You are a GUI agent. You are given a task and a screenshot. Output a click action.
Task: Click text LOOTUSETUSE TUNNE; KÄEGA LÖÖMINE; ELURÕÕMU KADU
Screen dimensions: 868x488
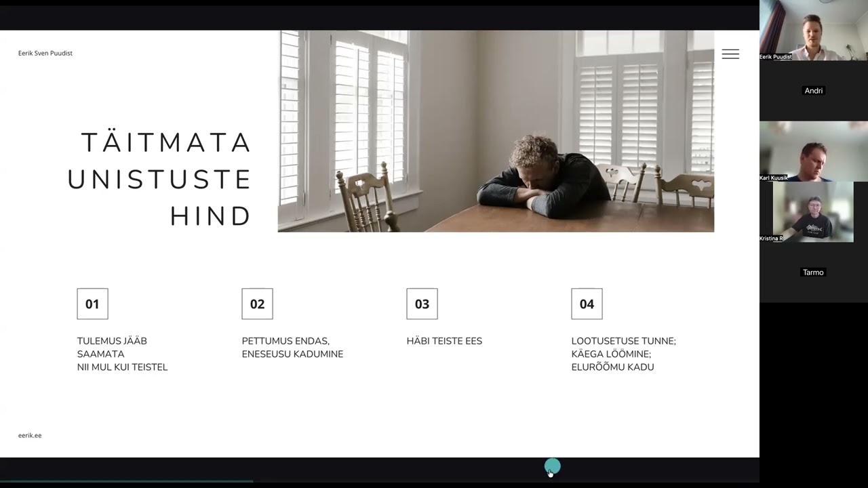point(623,354)
